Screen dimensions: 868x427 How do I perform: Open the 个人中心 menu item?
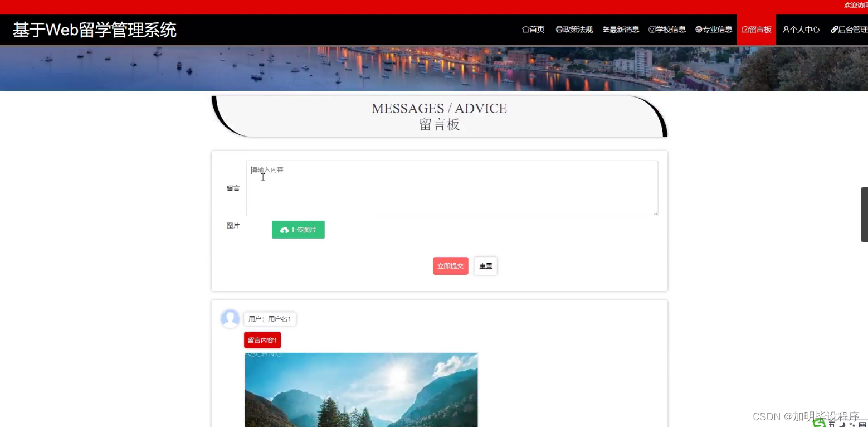pos(801,30)
